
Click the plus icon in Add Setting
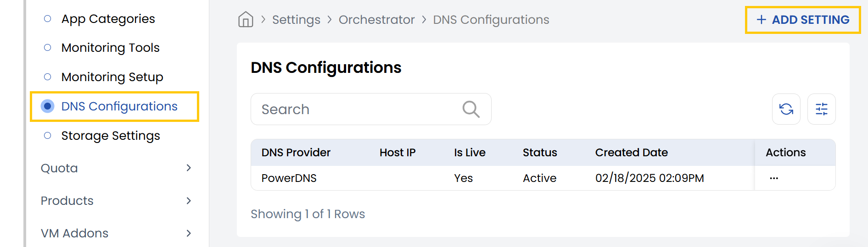click(761, 20)
